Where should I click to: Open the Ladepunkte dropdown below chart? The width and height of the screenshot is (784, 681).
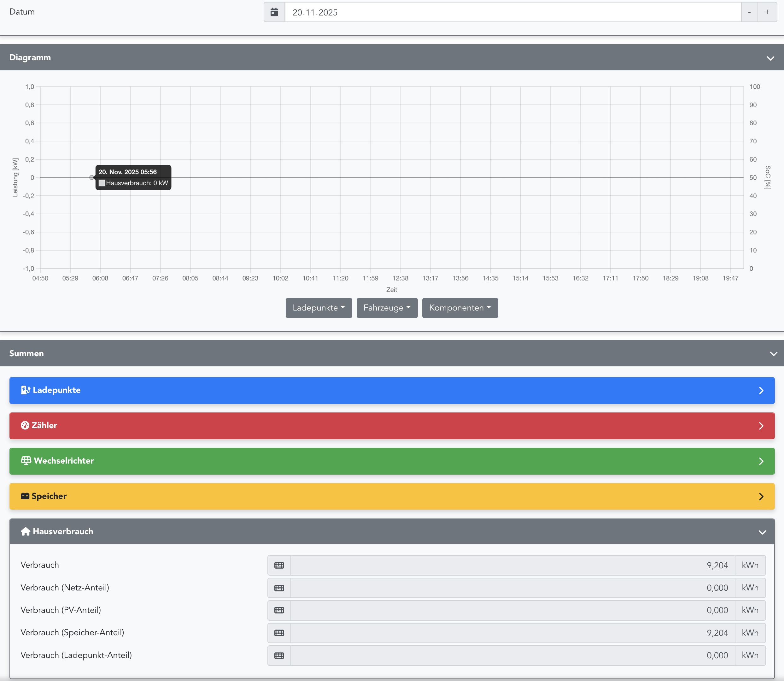point(319,308)
